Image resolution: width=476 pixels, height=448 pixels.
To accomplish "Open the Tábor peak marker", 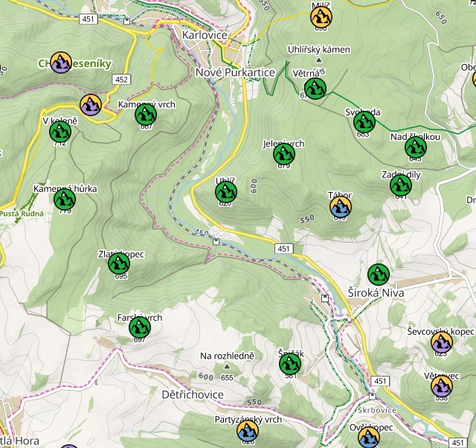I will 341,206.
